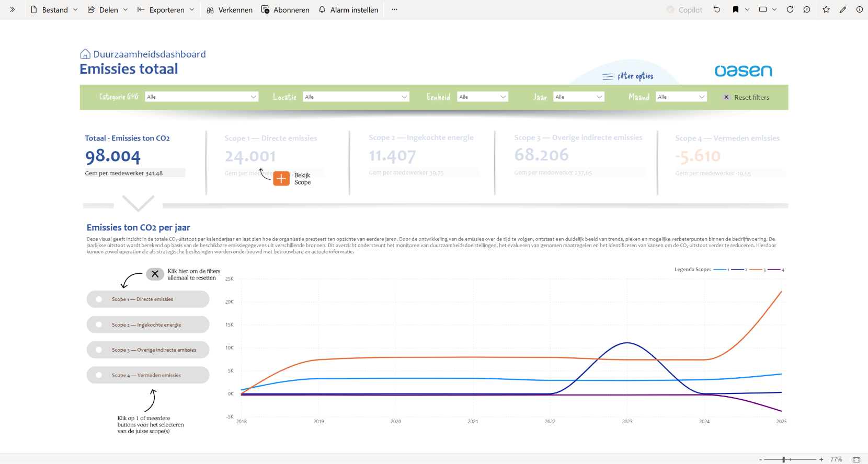The image size is (868, 464).
Task: Toggle Scope 2 — Ingekochte energie button
Action: pyautogui.click(x=148, y=324)
